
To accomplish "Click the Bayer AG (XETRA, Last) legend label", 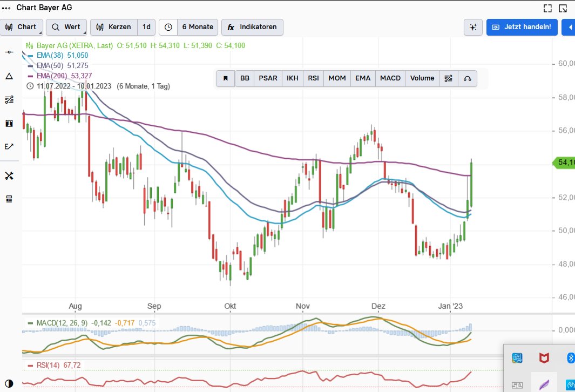I will point(75,46).
